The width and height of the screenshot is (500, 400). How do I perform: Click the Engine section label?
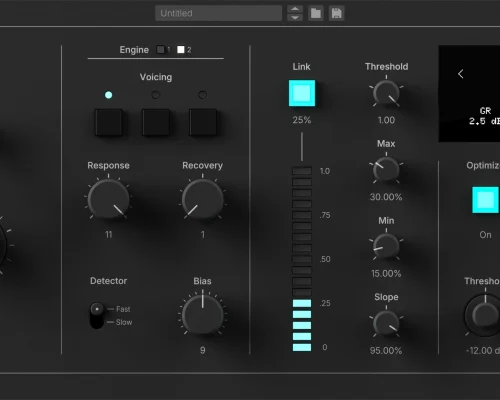coord(134,50)
